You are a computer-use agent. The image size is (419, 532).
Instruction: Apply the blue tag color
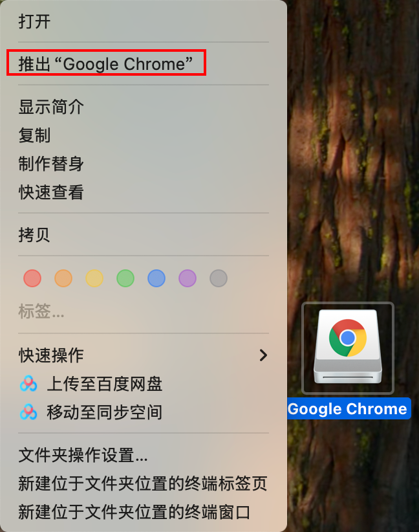(x=156, y=278)
